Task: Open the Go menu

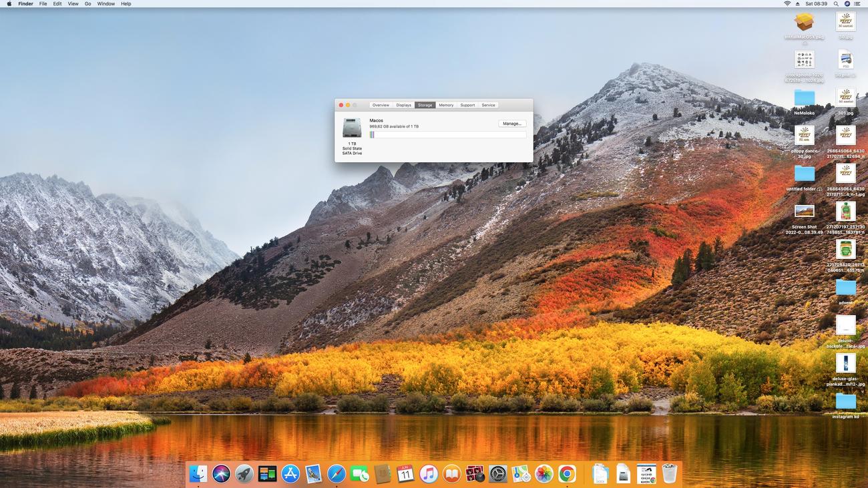Action: [87, 3]
